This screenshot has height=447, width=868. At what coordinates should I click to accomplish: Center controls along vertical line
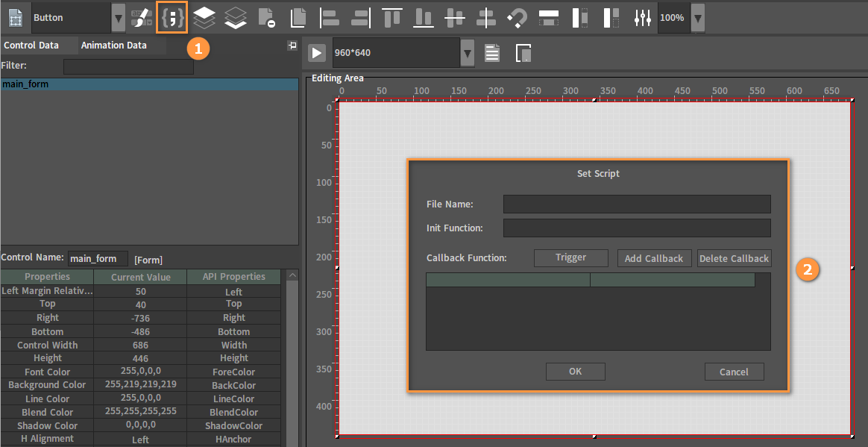pos(486,18)
